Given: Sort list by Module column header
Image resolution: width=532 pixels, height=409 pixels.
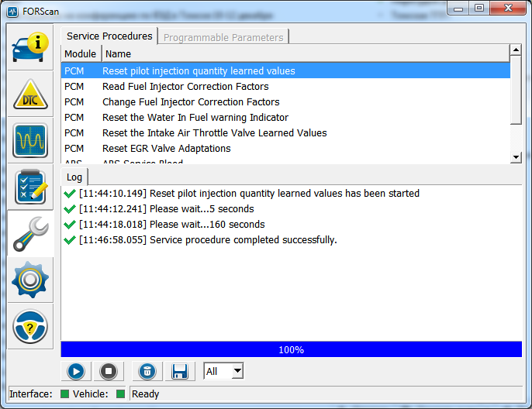Looking at the screenshot, I should coord(81,54).
